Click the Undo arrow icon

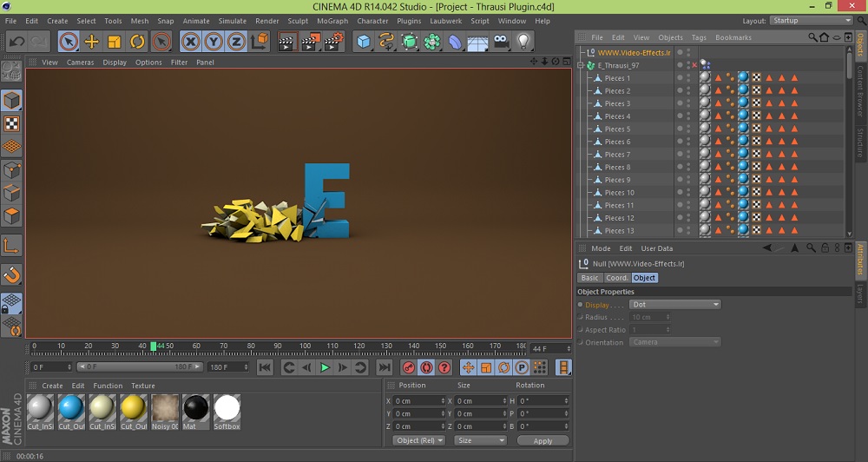pos(17,42)
